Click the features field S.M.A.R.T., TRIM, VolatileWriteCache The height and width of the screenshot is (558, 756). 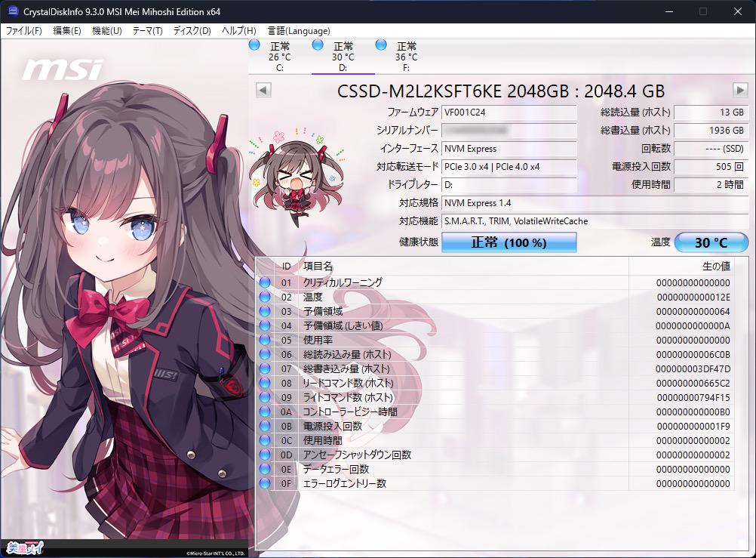(x=595, y=221)
